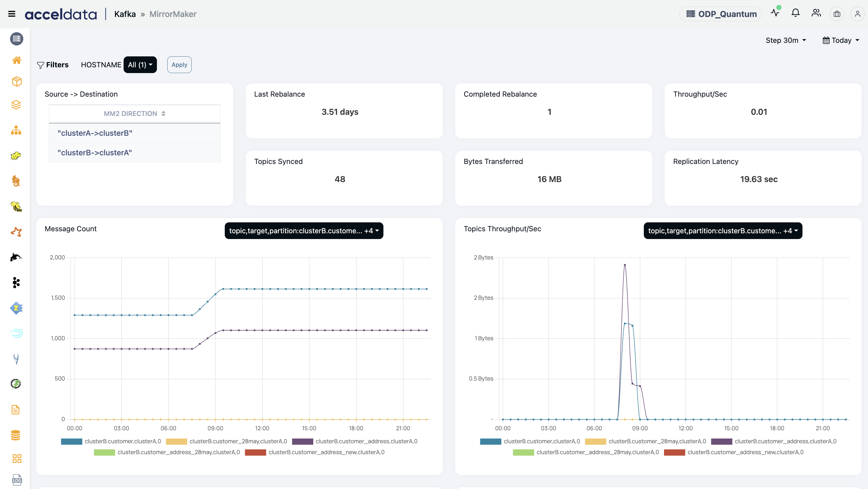Click the acceldata logo
This screenshot has height=489, width=868.
tap(61, 14)
